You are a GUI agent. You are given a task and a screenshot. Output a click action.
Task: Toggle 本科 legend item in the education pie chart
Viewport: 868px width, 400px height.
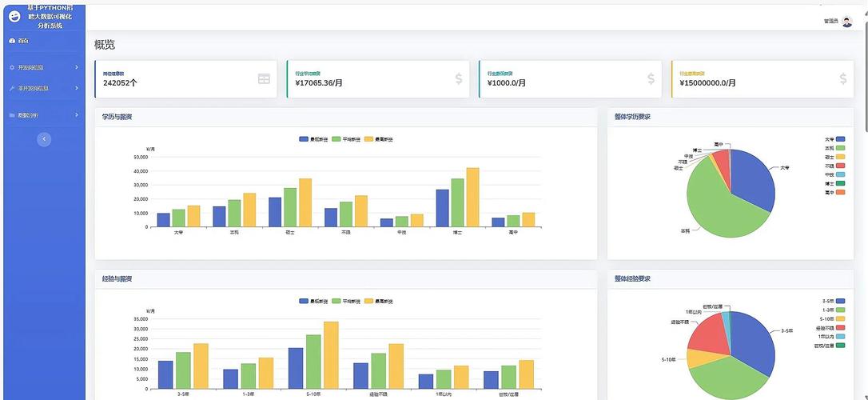[840, 148]
